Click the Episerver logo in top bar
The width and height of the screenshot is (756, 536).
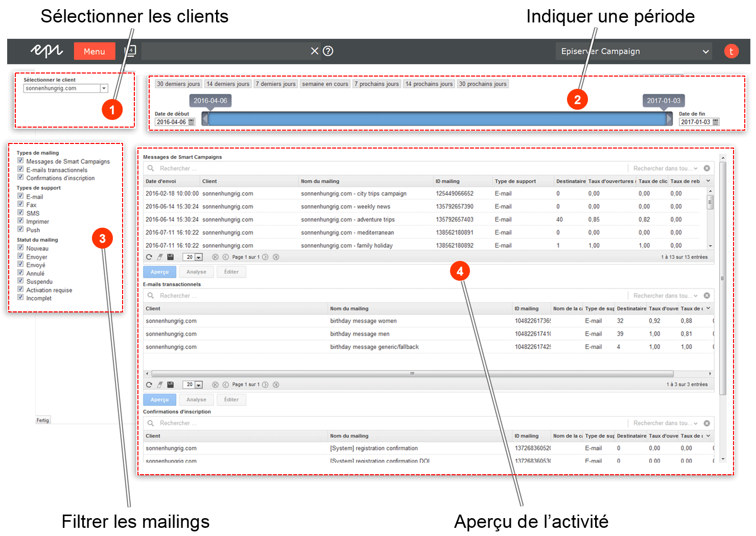[46, 50]
